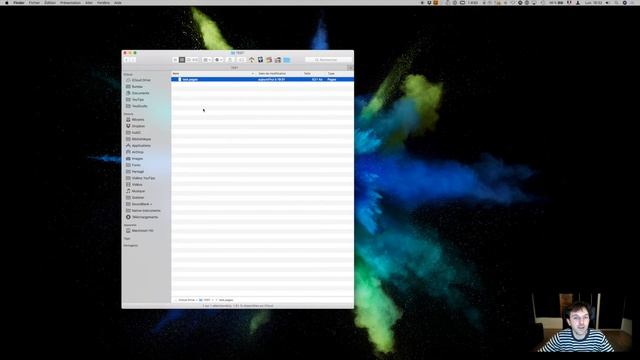Add a new Finder tab with plus button
The height and width of the screenshot is (360, 640).
[350, 68]
